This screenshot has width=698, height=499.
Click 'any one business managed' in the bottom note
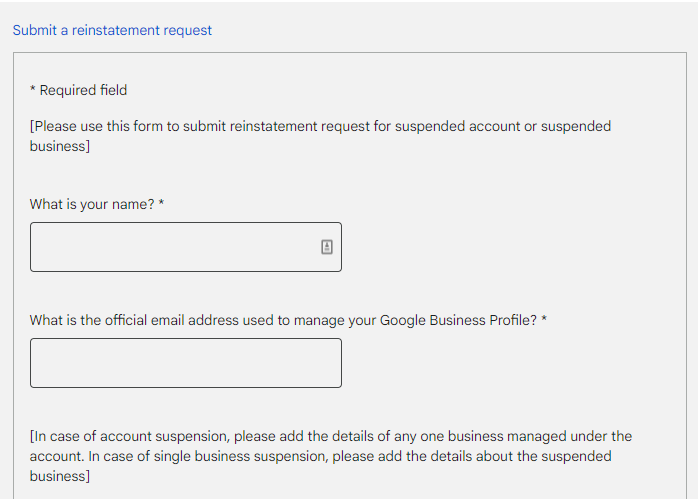(480, 436)
